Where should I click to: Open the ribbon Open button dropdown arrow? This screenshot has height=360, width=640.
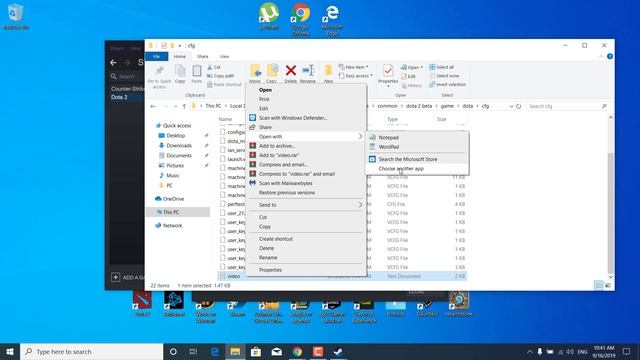pos(422,67)
